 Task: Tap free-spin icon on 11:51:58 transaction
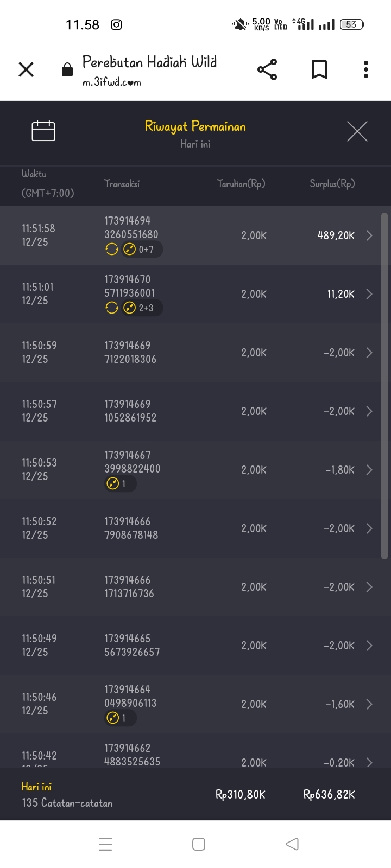111,249
